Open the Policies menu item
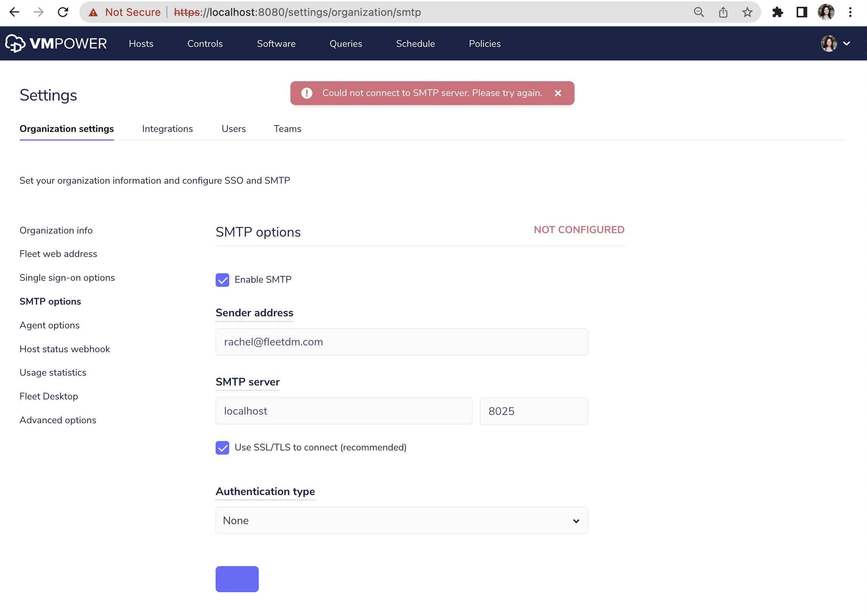 tap(485, 43)
